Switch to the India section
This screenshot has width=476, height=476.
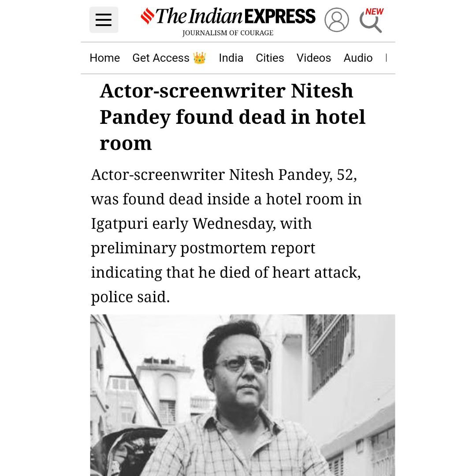[231, 58]
